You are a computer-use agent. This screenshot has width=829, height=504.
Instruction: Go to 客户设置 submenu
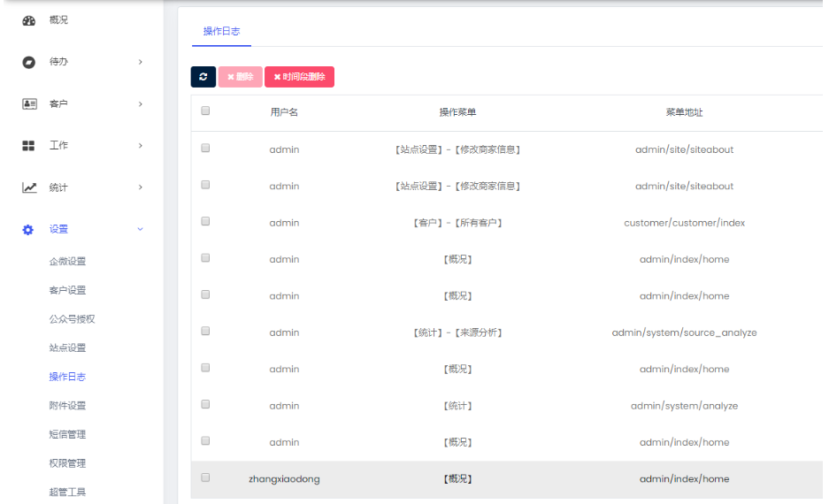coord(67,291)
